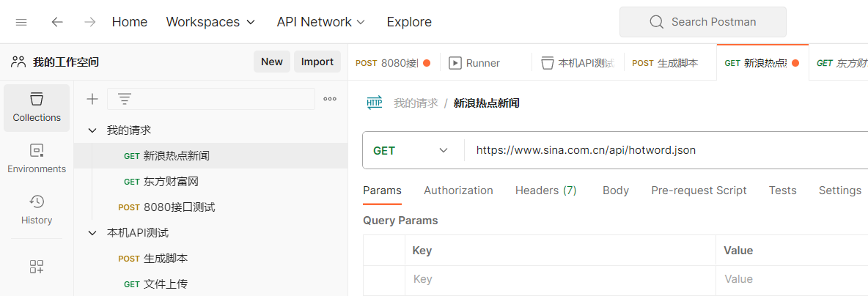Click the New button
The height and width of the screenshot is (296, 868).
tap(272, 62)
